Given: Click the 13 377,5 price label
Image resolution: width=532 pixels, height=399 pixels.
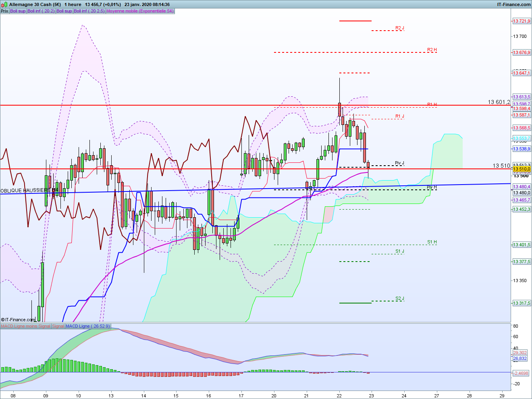Looking at the screenshot, I should coord(522,262).
